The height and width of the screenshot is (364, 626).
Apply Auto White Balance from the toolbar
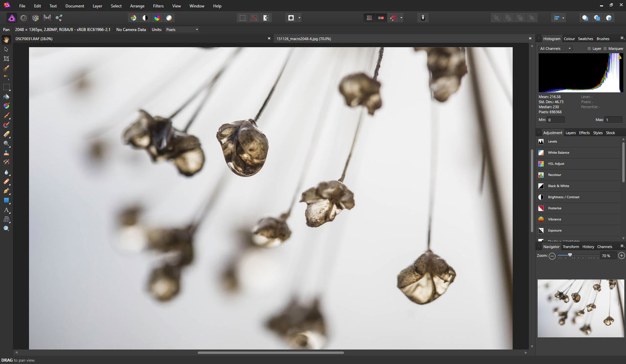(169, 18)
